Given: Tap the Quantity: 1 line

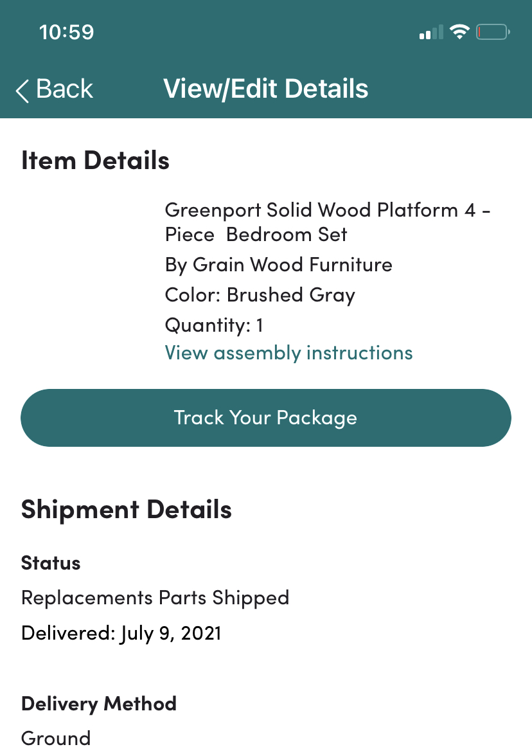Looking at the screenshot, I should [214, 325].
